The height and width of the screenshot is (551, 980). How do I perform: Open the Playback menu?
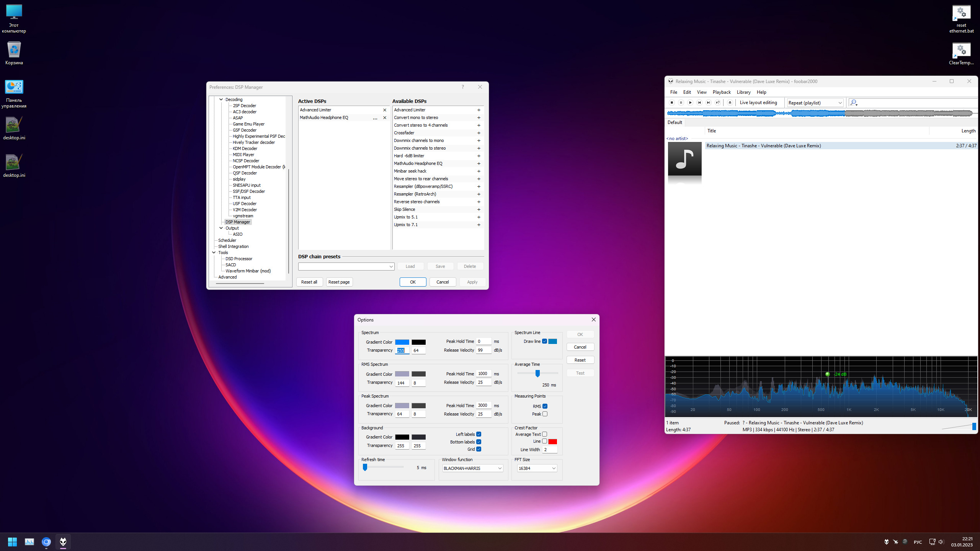click(x=721, y=92)
